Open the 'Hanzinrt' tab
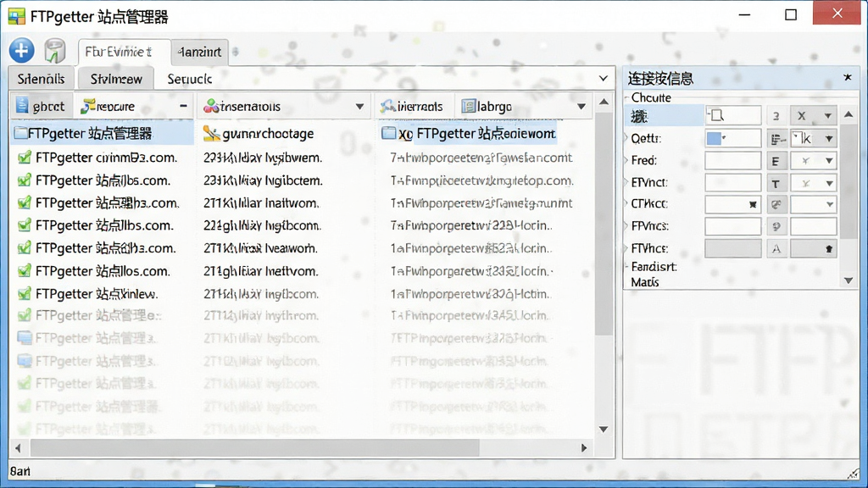 click(x=199, y=52)
